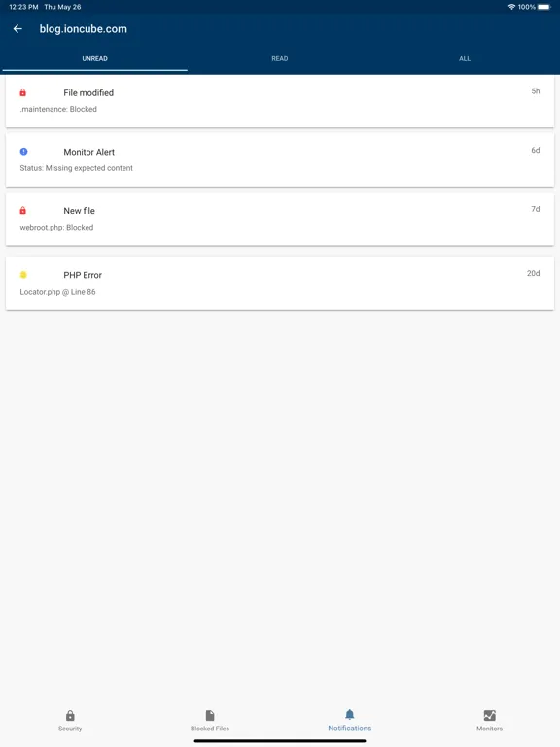Select the UNREAD tab

(x=94, y=58)
